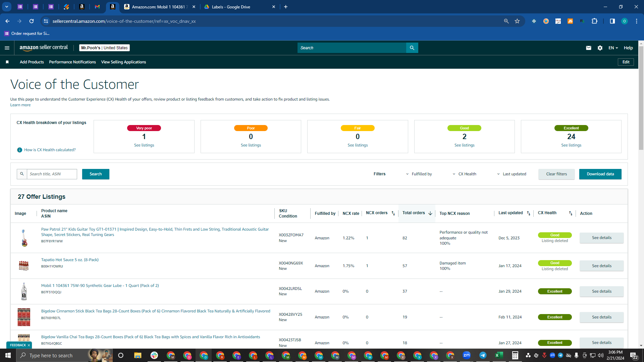Viewport: 644px width, 362px height.
Task: Click the CX Health info icon
Action: [x=19, y=150]
